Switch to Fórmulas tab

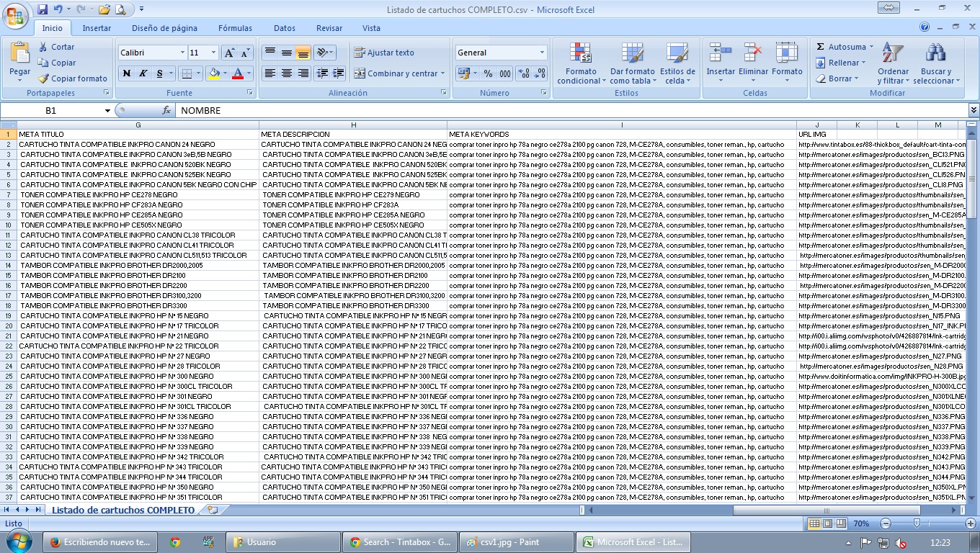pos(235,28)
